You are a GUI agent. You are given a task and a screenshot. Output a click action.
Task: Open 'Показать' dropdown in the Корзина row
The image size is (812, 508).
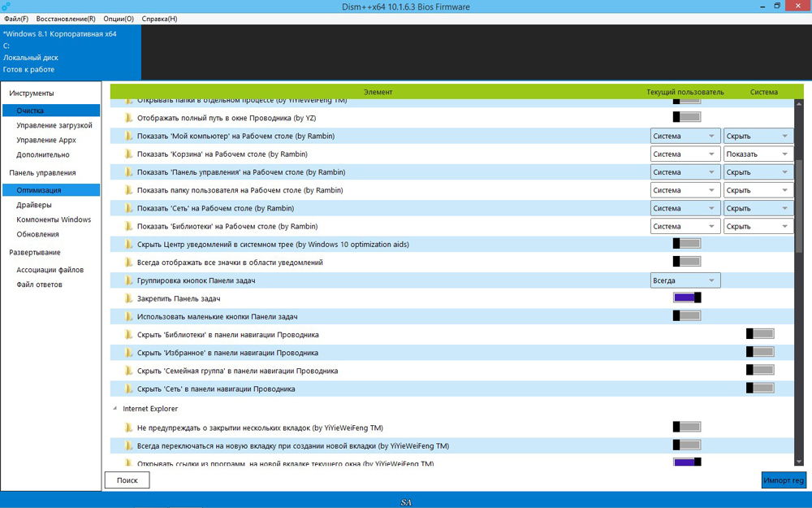click(x=758, y=154)
